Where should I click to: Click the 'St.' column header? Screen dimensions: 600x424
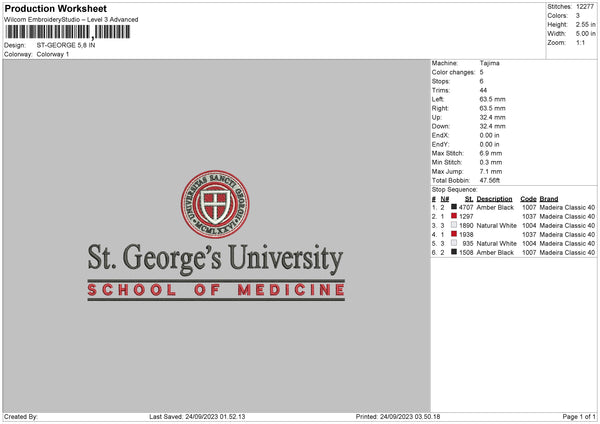click(x=469, y=199)
